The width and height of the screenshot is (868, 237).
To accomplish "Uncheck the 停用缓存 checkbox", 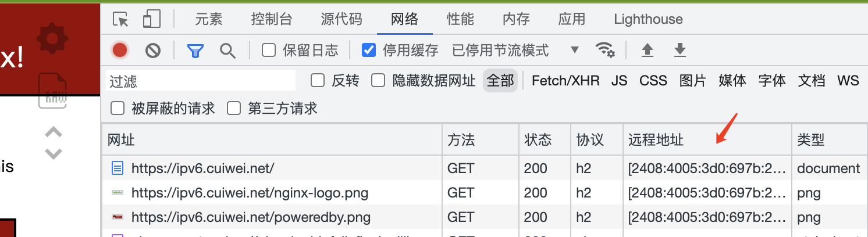I will (x=369, y=51).
